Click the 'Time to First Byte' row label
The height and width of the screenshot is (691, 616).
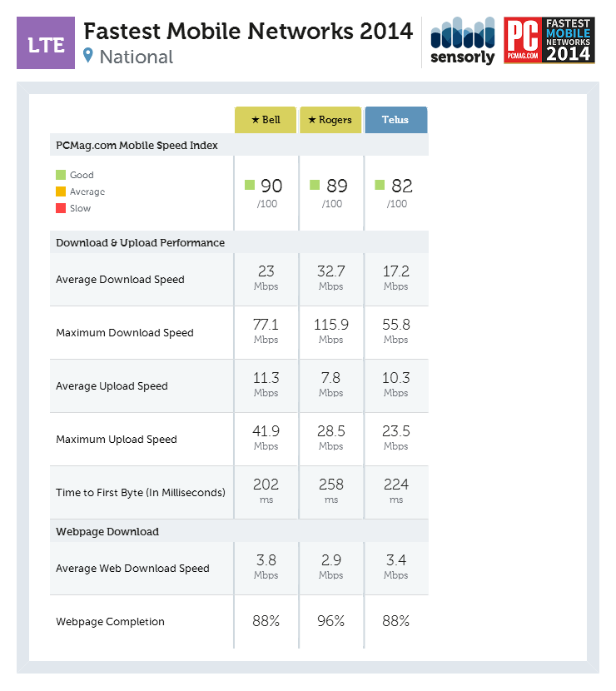click(x=141, y=493)
